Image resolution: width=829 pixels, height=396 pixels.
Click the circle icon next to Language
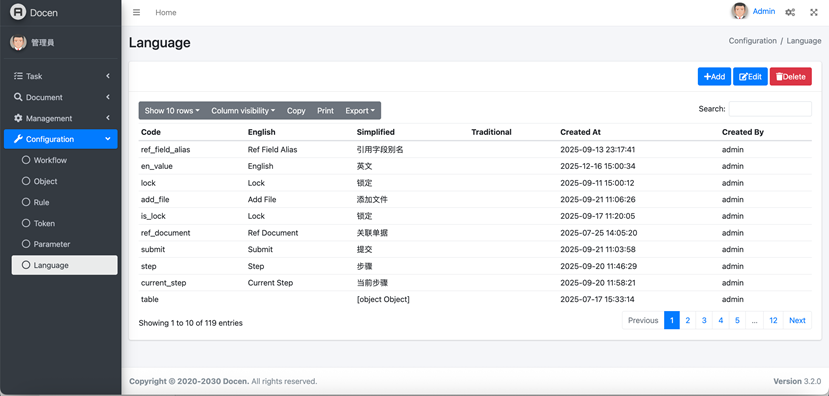pyautogui.click(x=26, y=265)
